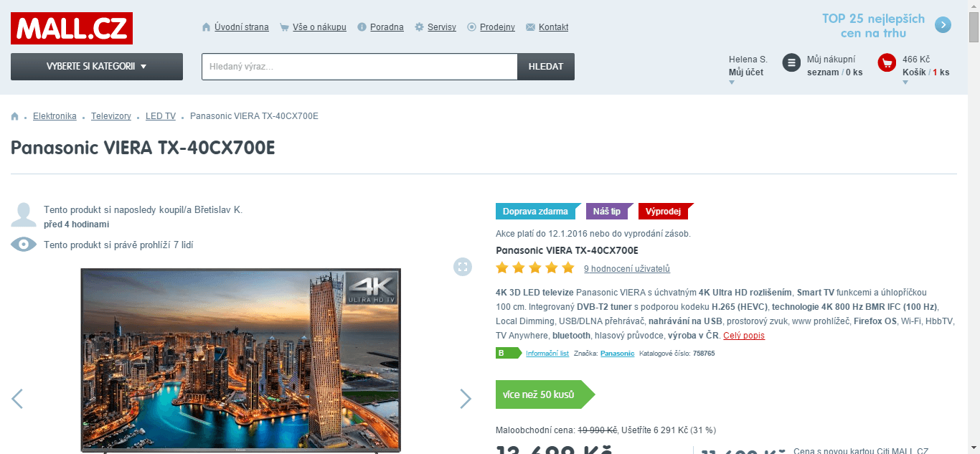The height and width of the screenshot is (454, 980).
Task: Click the eye viewers icon
Action: [x=24, y=245]
